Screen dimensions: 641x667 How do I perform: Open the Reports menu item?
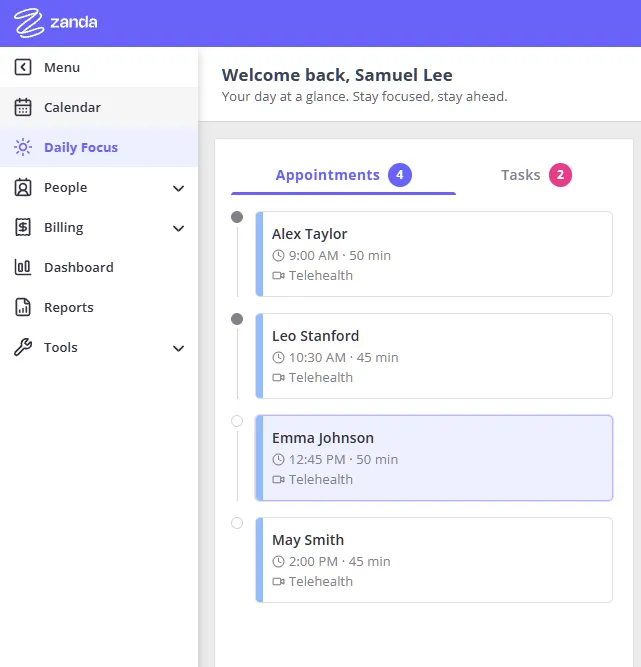coord(99,307)
